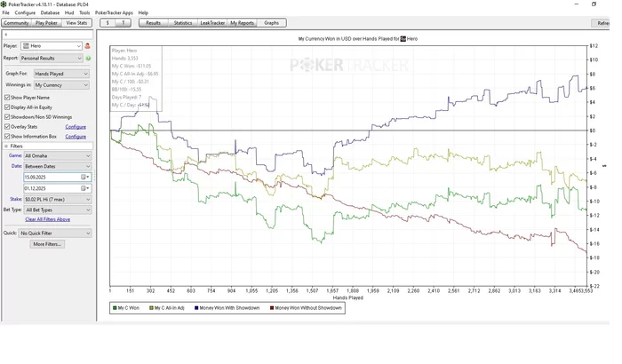Open the Graph For dropdown
The width and height of the screenshot is (622, 364).
pos(61,74)
